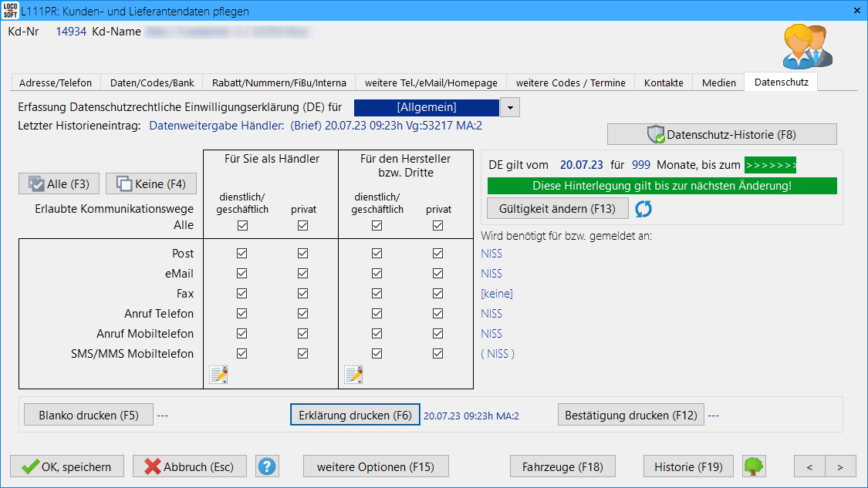Open the Kontakte tab
The image size is (868, 488).
point(664,82)
